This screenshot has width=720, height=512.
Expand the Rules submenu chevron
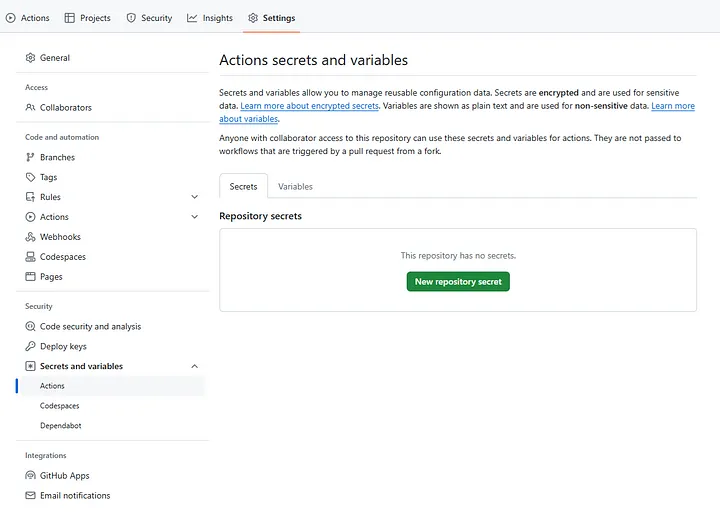click(x=195, y=197)
